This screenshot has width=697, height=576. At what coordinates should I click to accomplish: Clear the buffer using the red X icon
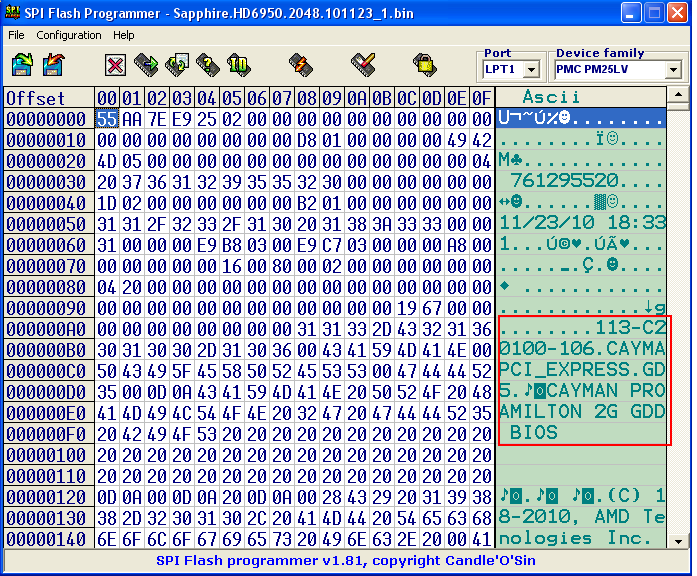[x=115, y=66]
